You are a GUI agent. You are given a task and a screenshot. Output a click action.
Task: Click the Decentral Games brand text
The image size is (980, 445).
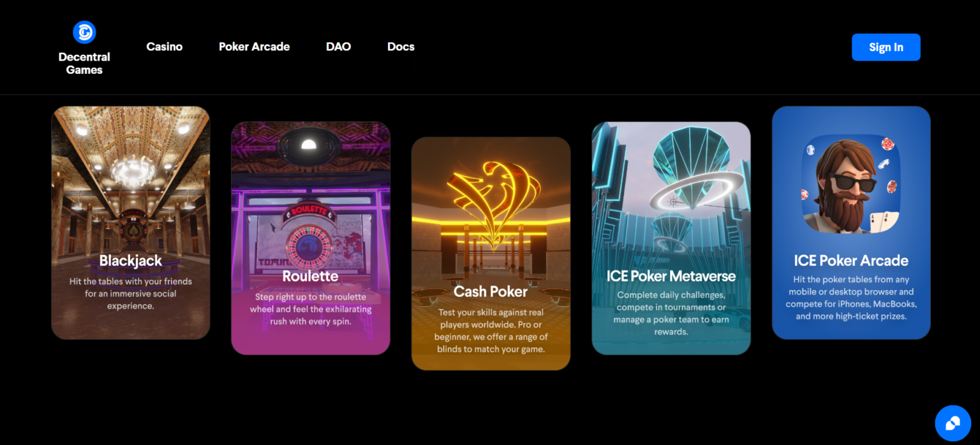point(84,63)
